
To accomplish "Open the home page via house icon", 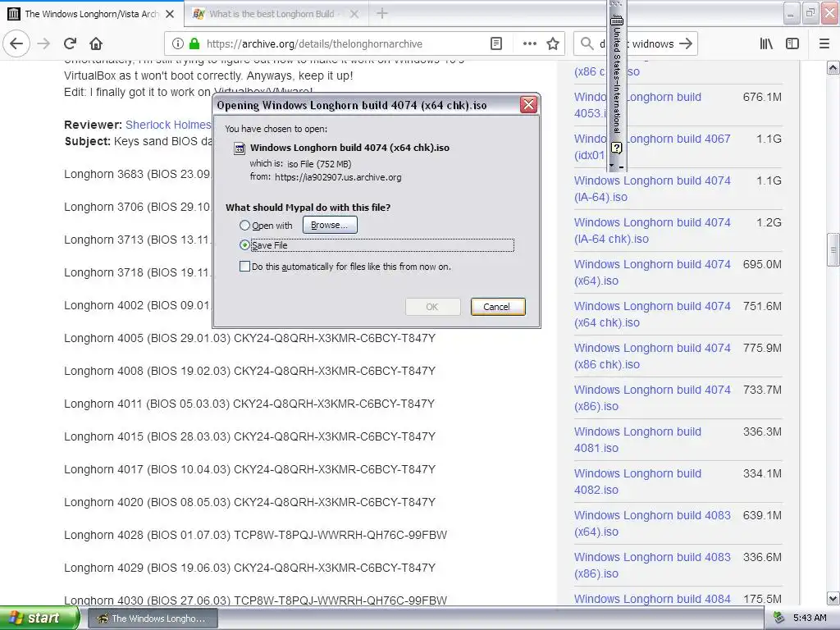I will pyautogui.click(x=95, y=44).
